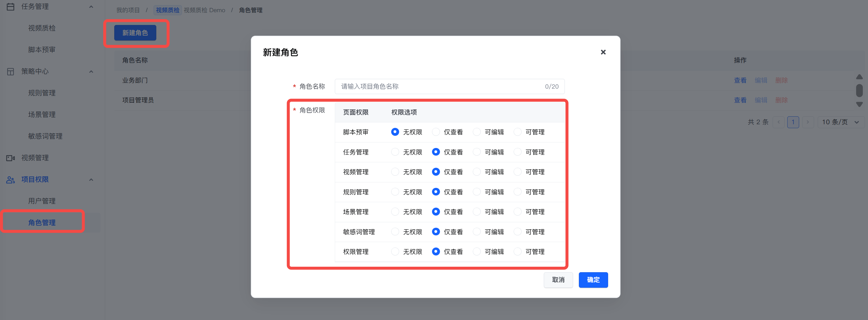Viewport: 868px width, 320px height.
Task: Click 编辑 link for 业务部门 row
Action: [x=760, y=80]
